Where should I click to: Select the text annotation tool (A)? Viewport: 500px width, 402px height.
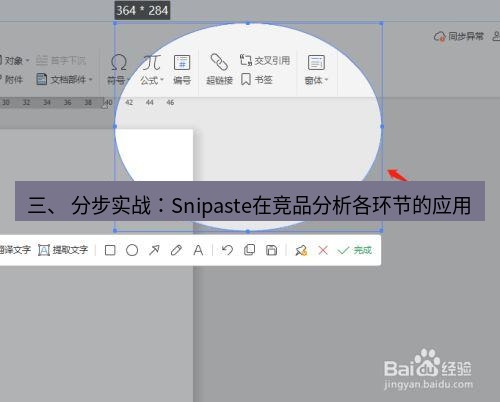pos(198,250)
